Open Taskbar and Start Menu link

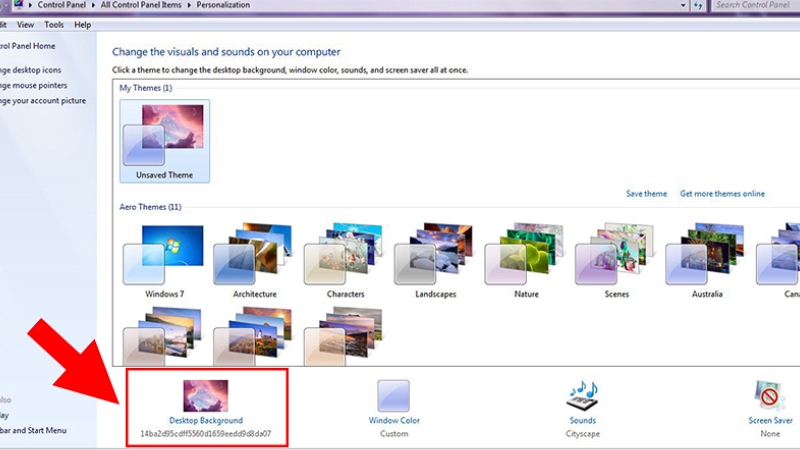click(33, 430)
